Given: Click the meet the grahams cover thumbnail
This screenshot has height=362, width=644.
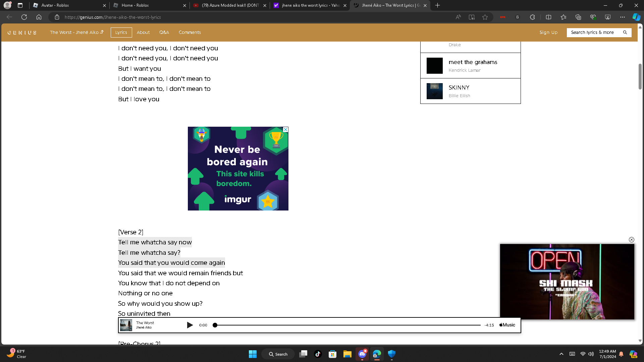Looking at the screenshot, I should pyautogui.click(x=435, y=66).
